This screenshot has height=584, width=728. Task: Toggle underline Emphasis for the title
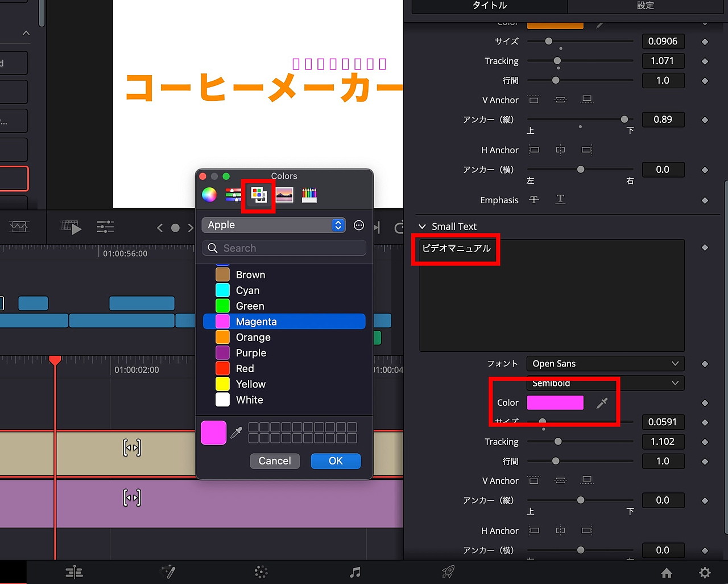click(x=560, y=199)
